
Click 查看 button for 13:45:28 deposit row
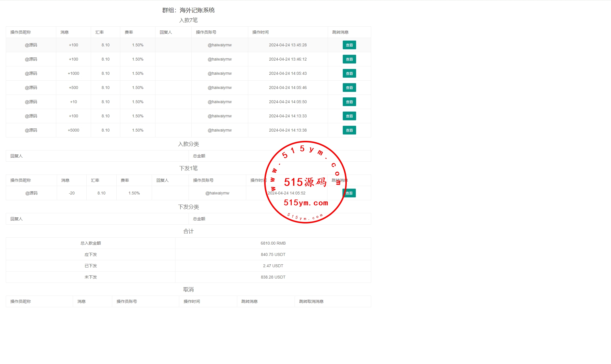pos(349,45)
